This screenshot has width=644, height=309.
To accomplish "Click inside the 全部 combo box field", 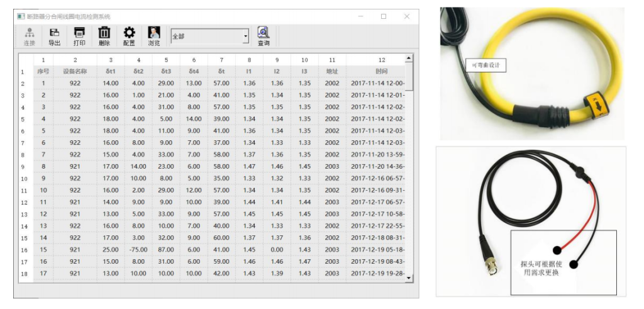I will pyautogui.click(x=205, y=37).
